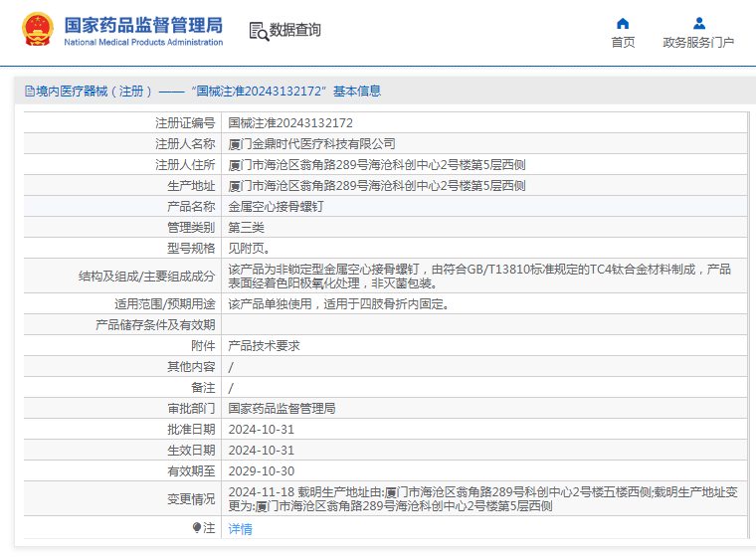Click the 结构及组成/主要组成成分 label

coord(146,276)
